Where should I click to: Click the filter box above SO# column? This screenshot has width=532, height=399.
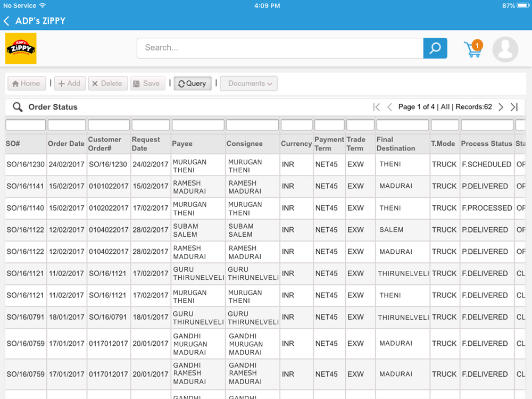coord(26,125)
